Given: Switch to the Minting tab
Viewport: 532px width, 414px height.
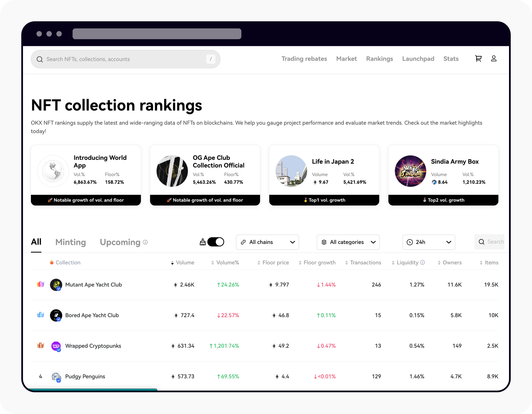Looking at the screenshot, I should tap(70, 242).
